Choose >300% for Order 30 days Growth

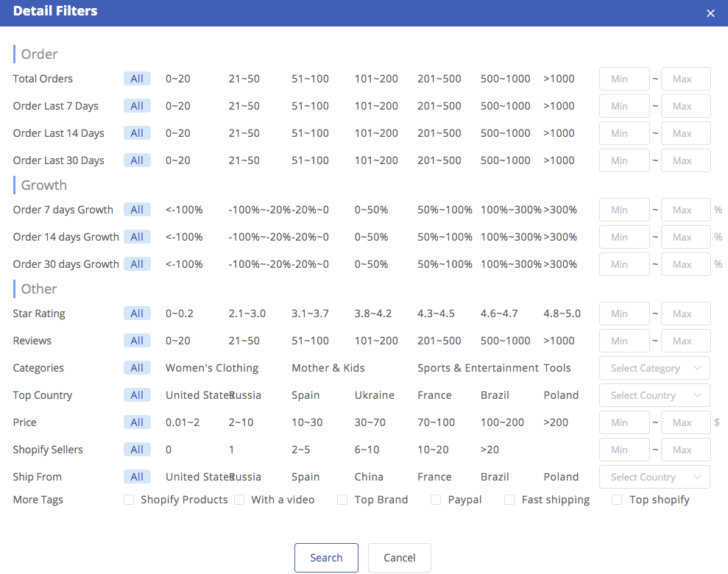(x=560, y=264)
